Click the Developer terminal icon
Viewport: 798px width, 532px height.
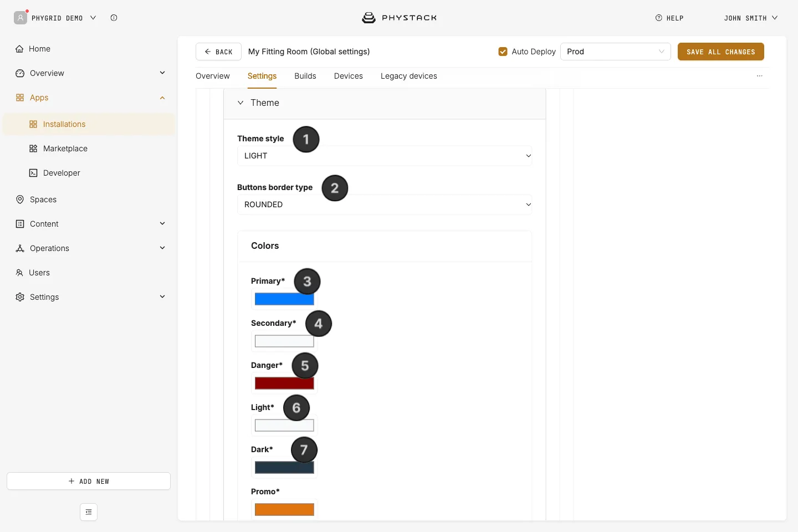pyautogui.click(x=33, y=173)
